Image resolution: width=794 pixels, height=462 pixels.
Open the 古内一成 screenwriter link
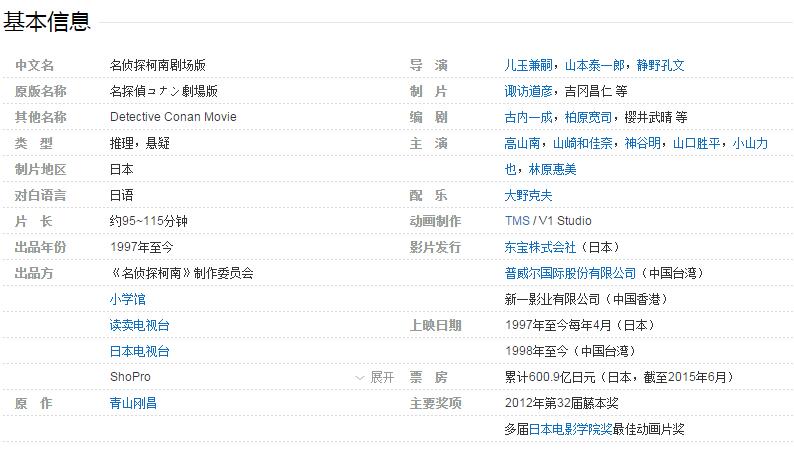click(528, 118)
